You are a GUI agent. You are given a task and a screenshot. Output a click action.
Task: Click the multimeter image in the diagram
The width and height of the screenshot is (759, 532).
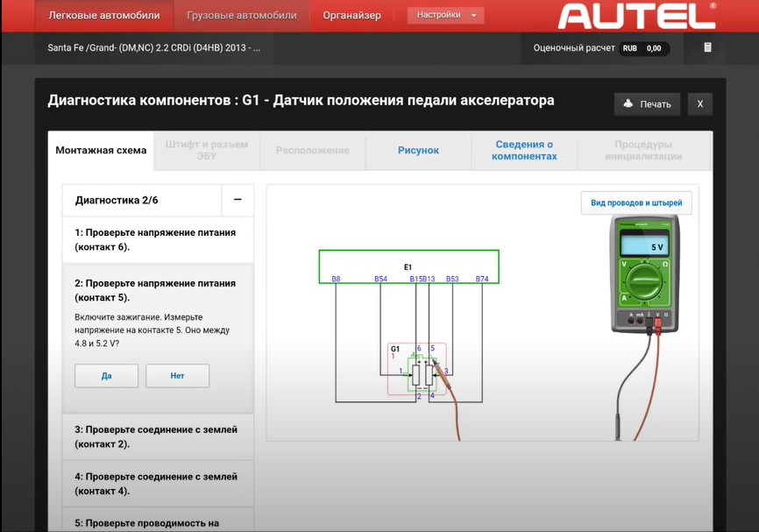[x=645, y=274]
